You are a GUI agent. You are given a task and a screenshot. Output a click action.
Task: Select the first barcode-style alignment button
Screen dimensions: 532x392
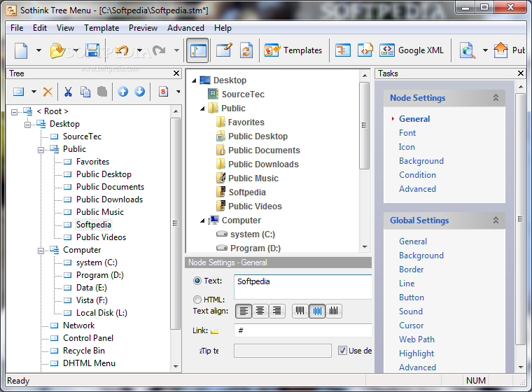[x=300, y=311]
